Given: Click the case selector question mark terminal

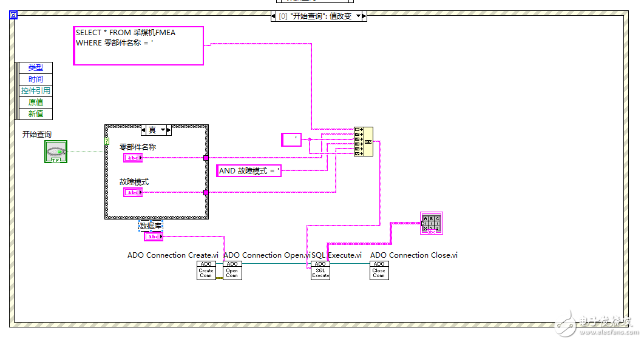Looking at the screenshot, I should 107,141.
